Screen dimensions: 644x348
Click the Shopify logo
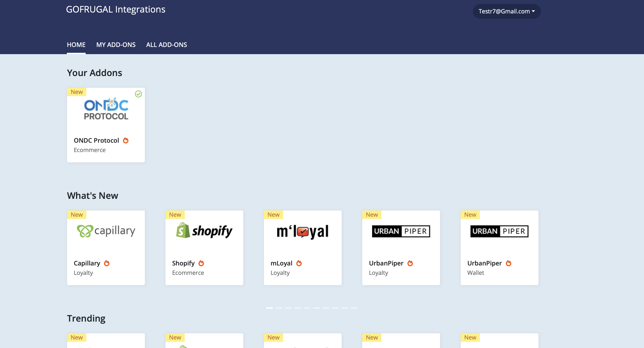[204, 231]
